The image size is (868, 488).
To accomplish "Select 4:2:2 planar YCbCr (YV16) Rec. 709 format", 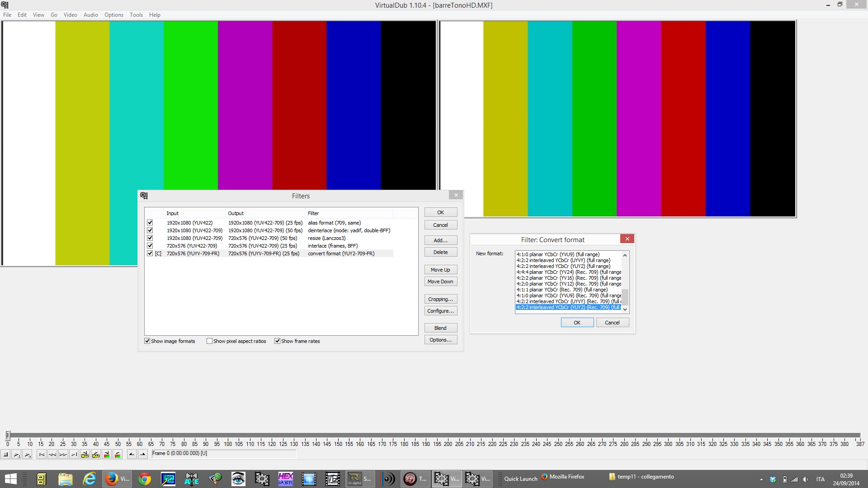I will (x=568, y=278).
